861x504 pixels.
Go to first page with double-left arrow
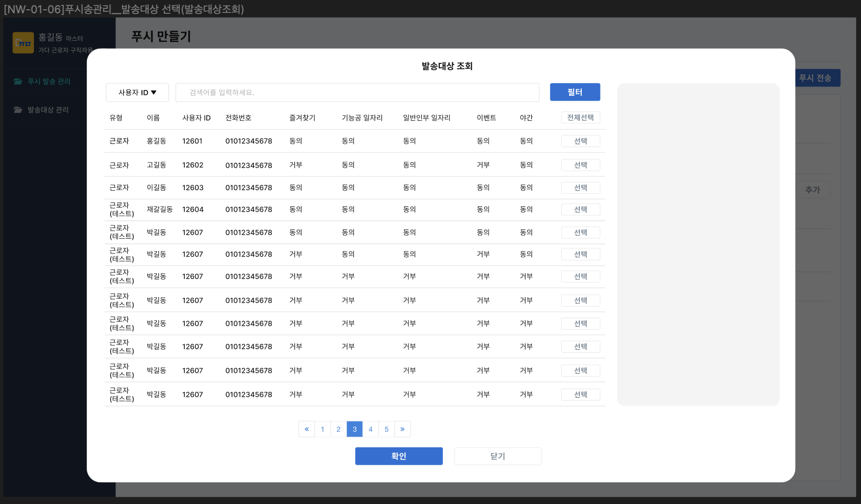[x=307, y=429]
